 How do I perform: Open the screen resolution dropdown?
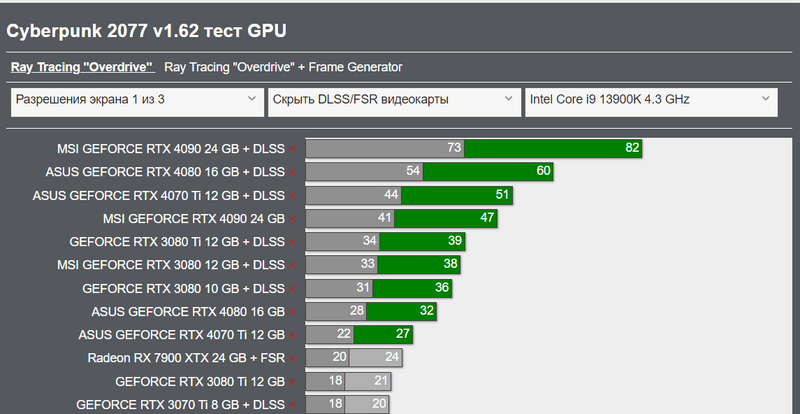[137, 100]
